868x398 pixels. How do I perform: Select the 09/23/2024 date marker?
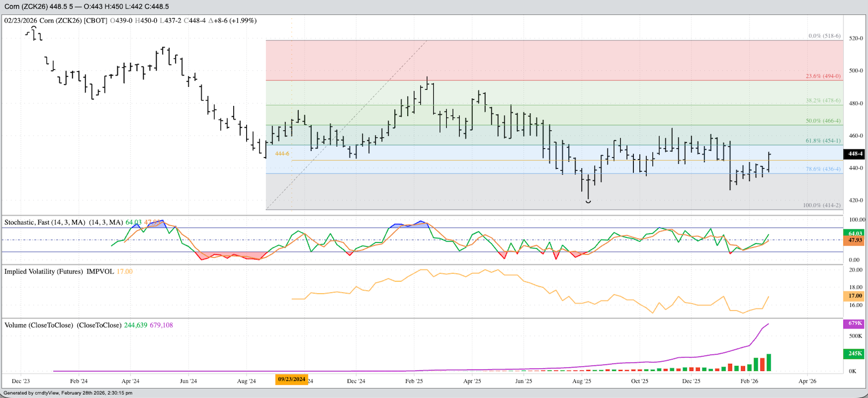292,379
